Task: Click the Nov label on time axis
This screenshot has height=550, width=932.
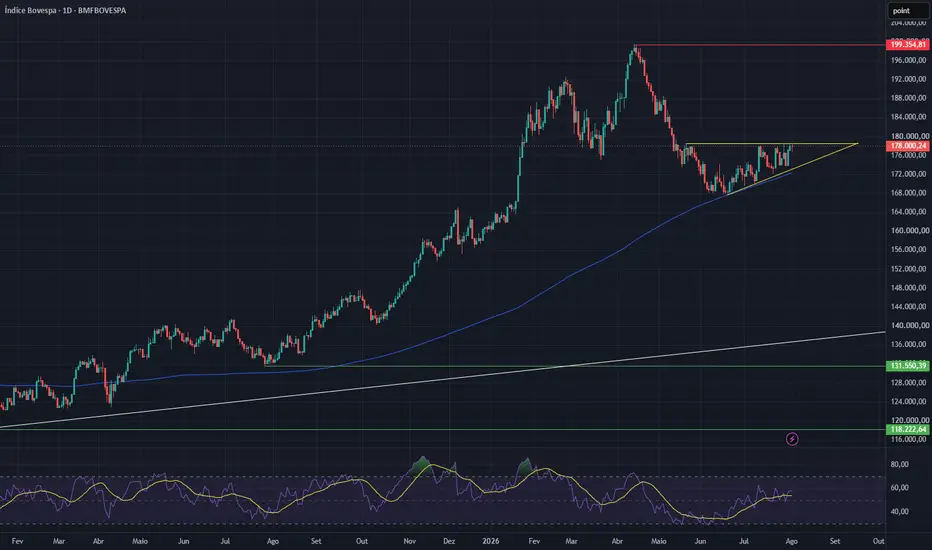Action: [410, 541]
